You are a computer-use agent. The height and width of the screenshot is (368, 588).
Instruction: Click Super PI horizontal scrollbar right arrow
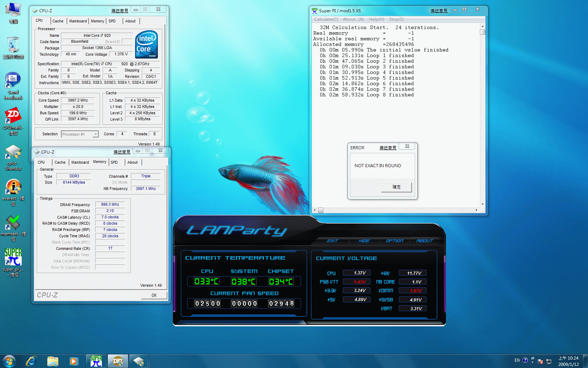tap(476, 210)
